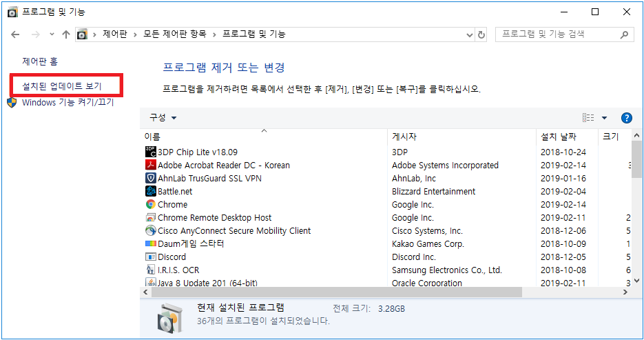Image resolution: width=644 pixels, height=340 pixels.
Task: Click the horizontal scrollbar right arrow
Action: click(x=625, y=292)
